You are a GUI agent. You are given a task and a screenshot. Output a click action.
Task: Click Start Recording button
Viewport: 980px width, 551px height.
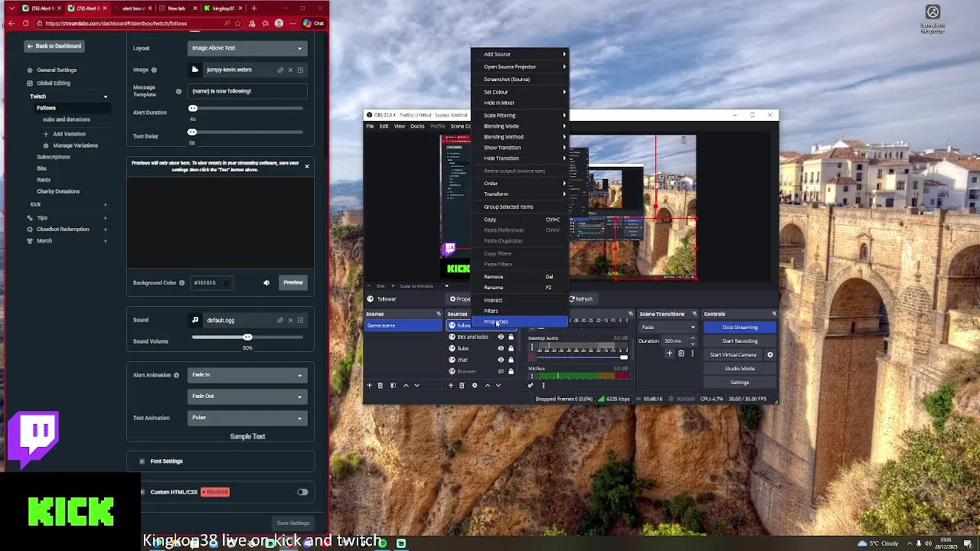coord(740,341)
